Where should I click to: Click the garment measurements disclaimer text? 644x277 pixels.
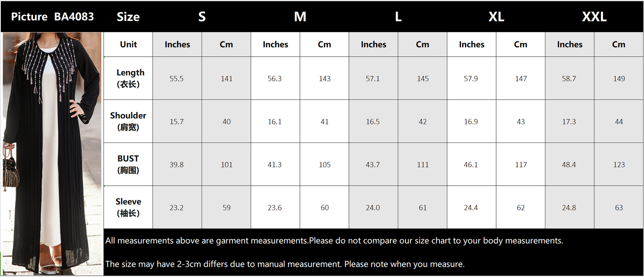(x=334, y=241)
